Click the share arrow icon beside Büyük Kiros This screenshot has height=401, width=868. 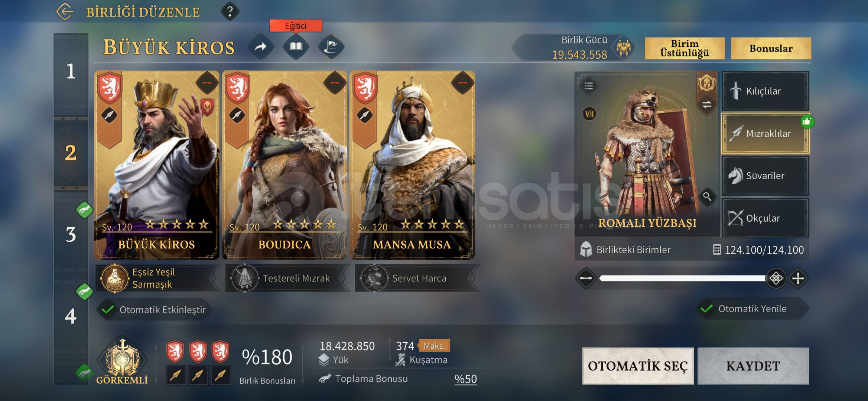coord(261,47)
